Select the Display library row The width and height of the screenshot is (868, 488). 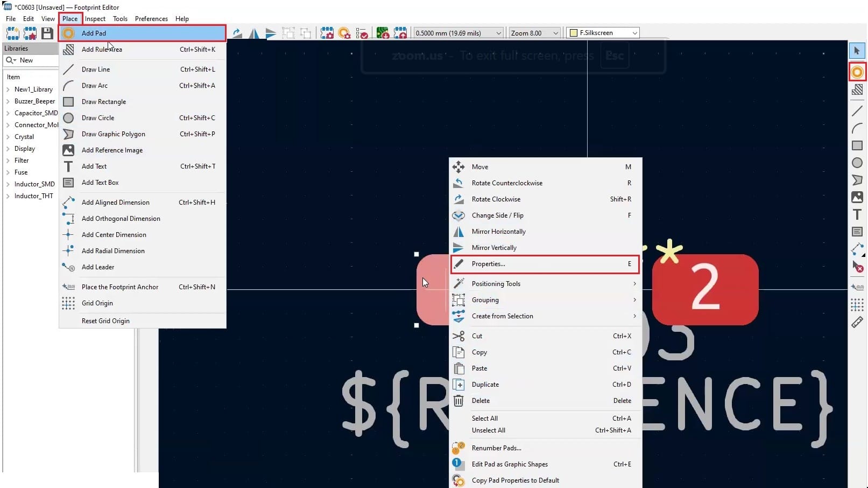31,149
